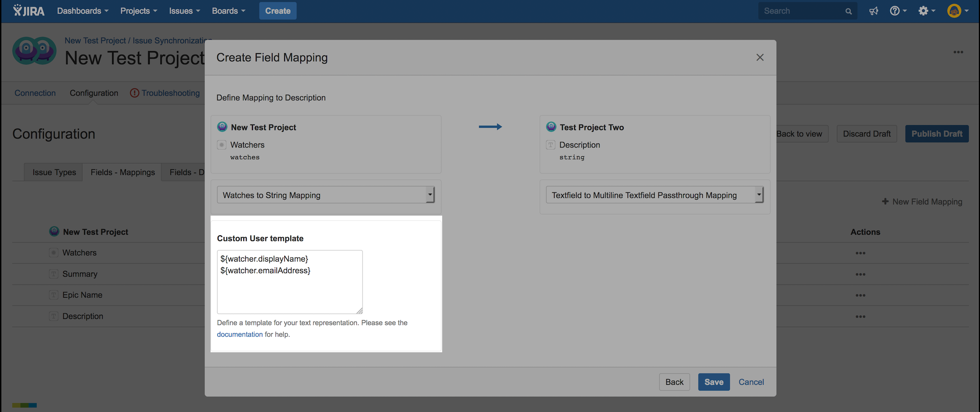The width and height of the screenshot is (980, 412).
Task: Open the feedback megaphone icon
Action: click(874, 11)
